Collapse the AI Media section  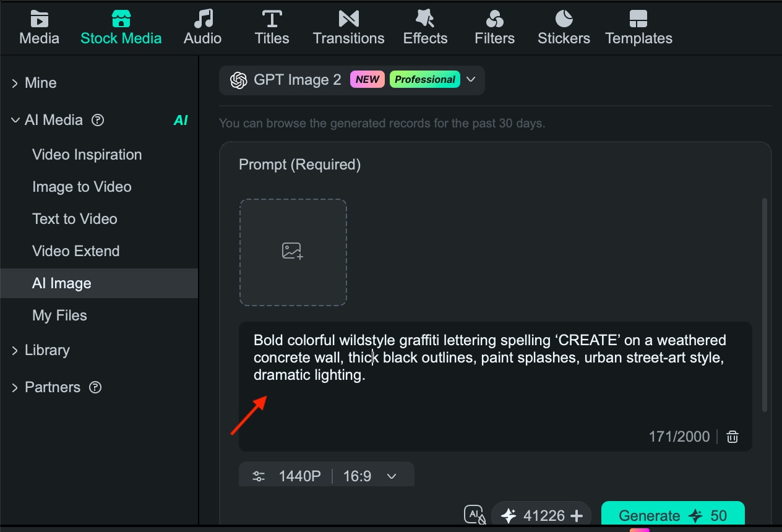pos(15,120)
